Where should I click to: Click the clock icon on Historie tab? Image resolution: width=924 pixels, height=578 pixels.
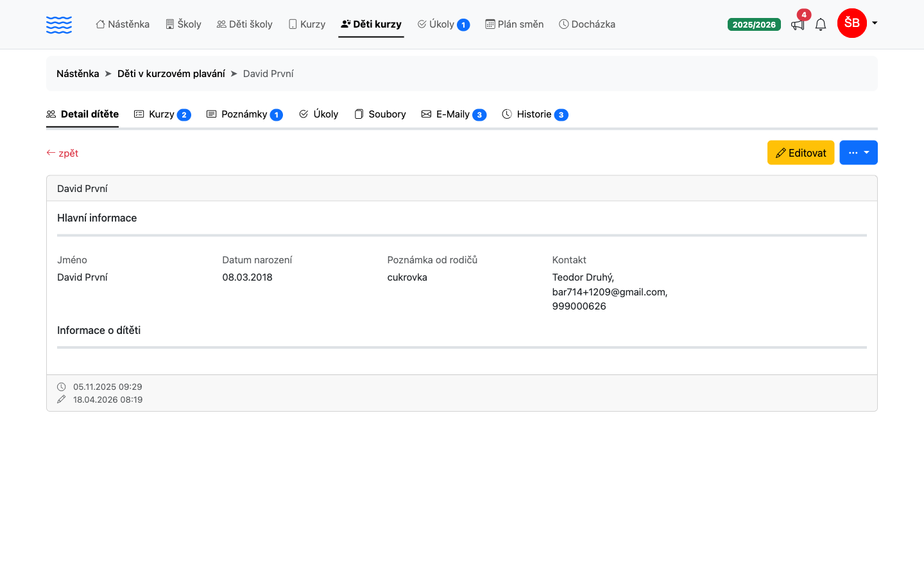click(x=507, y=114)
